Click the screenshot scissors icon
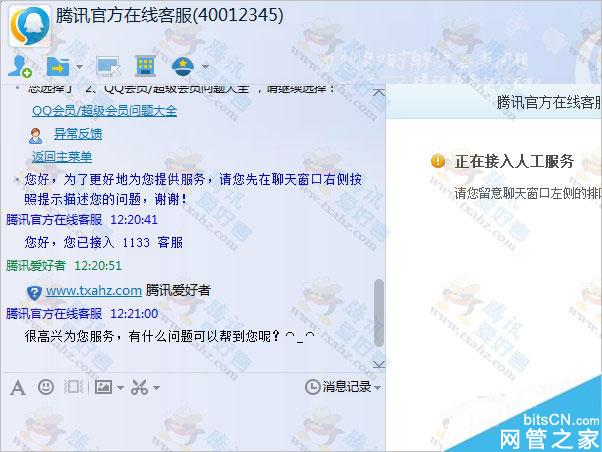Image resolution: width=602 pixels, height=452 pixels. tap(139, 387)
